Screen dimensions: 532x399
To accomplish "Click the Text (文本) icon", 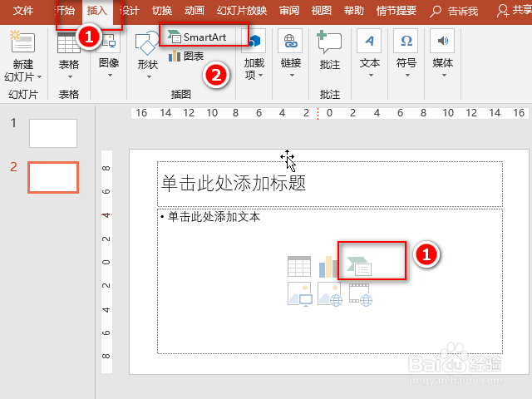I will (369, 41).
